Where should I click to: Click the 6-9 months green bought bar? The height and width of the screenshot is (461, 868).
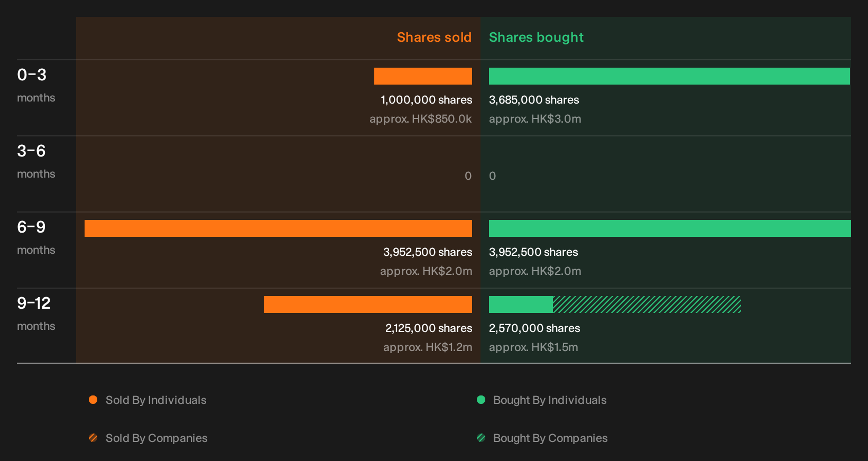670,228
